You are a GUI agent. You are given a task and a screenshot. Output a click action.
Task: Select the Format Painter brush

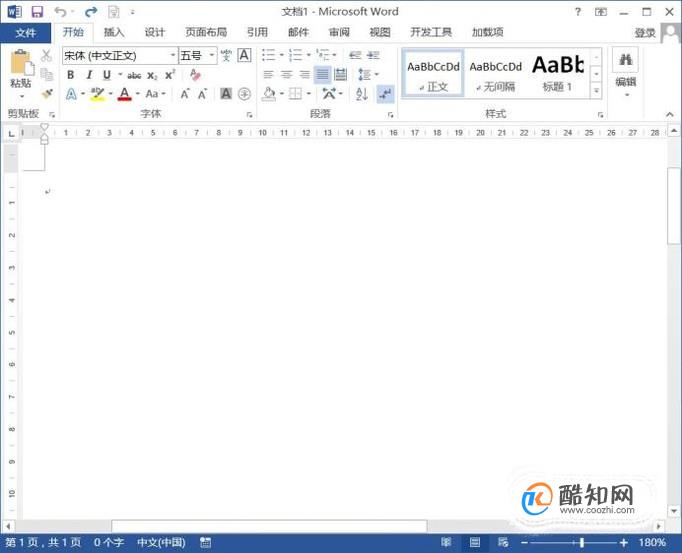tap(47, 94)
